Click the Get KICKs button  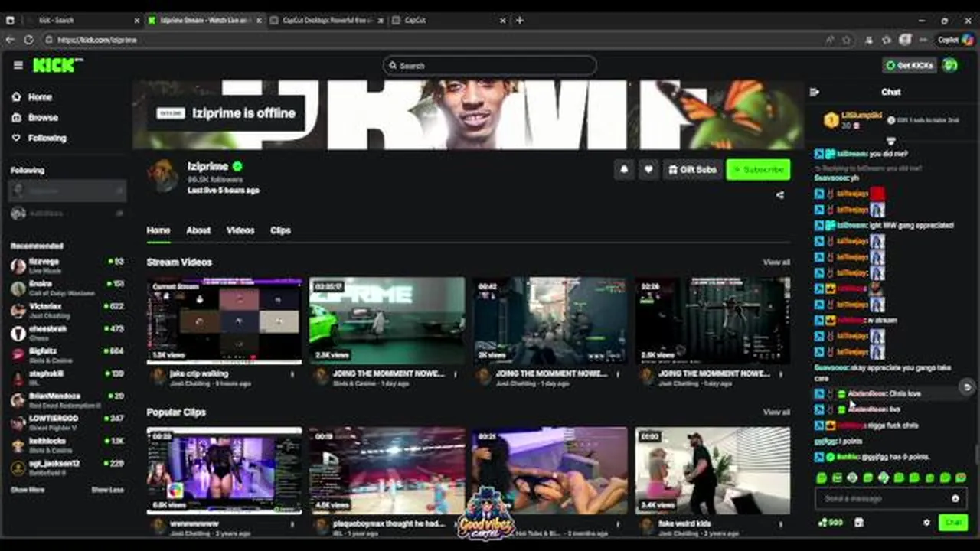point(910,66)
